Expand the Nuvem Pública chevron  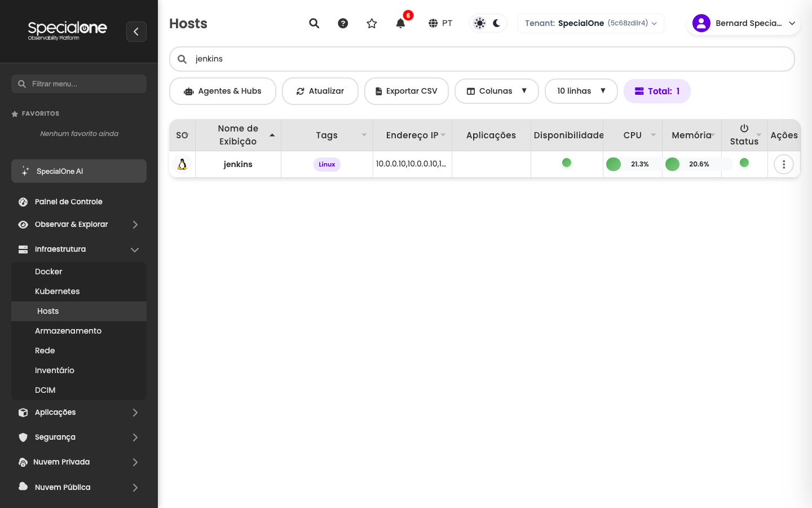tap(135, 488)
